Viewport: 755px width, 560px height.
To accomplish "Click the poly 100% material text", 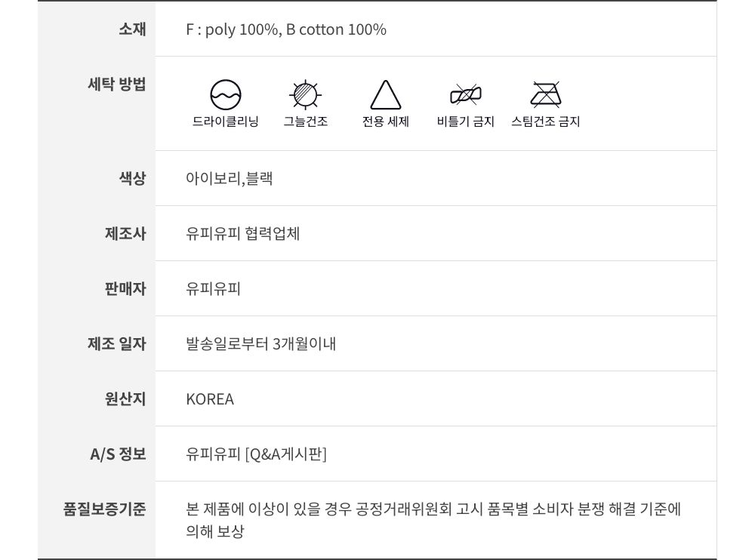I will 242,29.
